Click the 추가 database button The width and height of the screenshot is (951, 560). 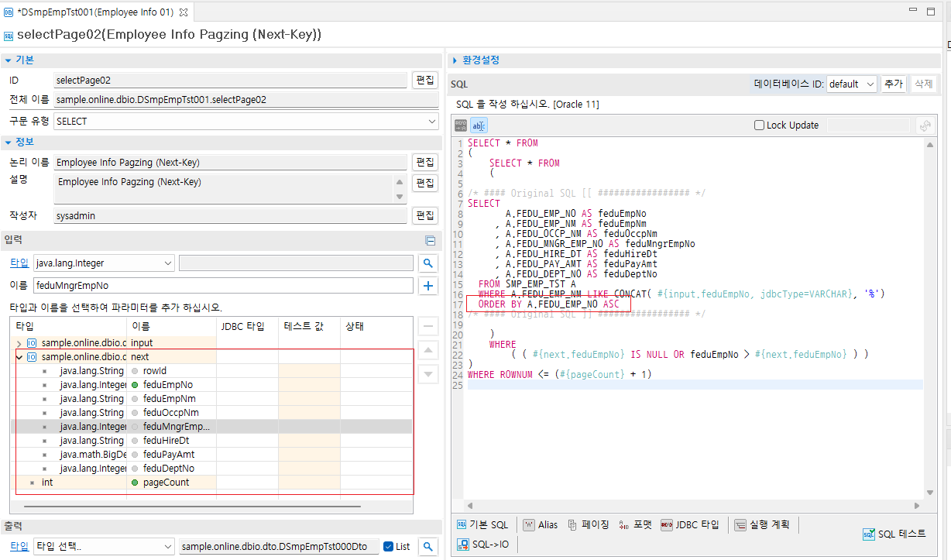893,84
